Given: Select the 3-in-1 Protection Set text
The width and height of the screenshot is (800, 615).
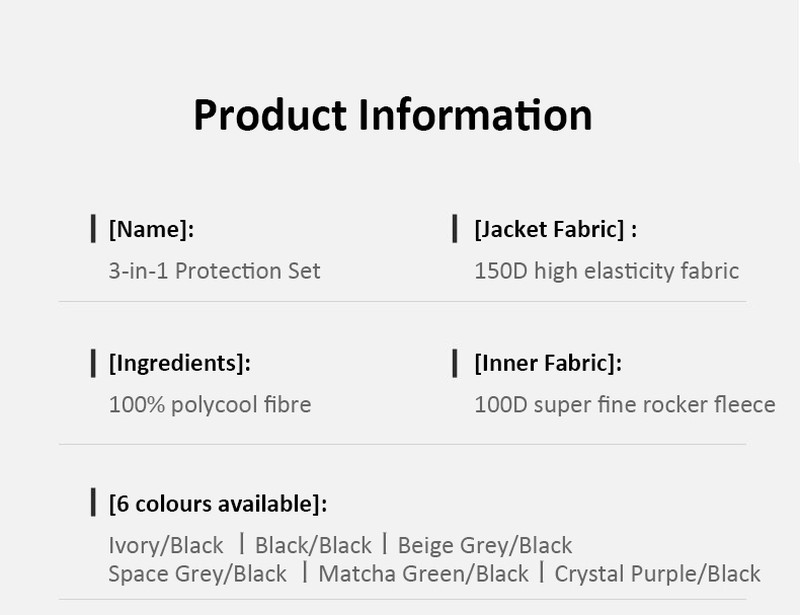Looking at the screenshot, I should coord(214,271).
